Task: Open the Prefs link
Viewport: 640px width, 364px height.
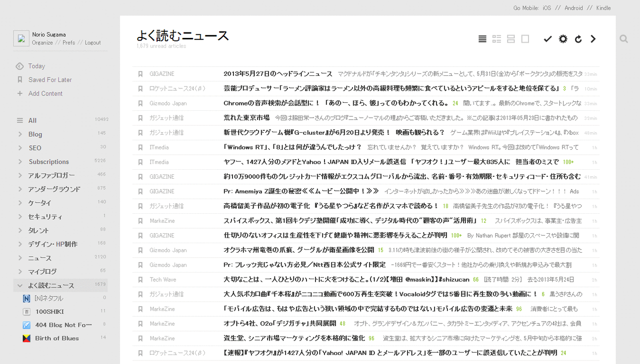Action: coord(69,42)
